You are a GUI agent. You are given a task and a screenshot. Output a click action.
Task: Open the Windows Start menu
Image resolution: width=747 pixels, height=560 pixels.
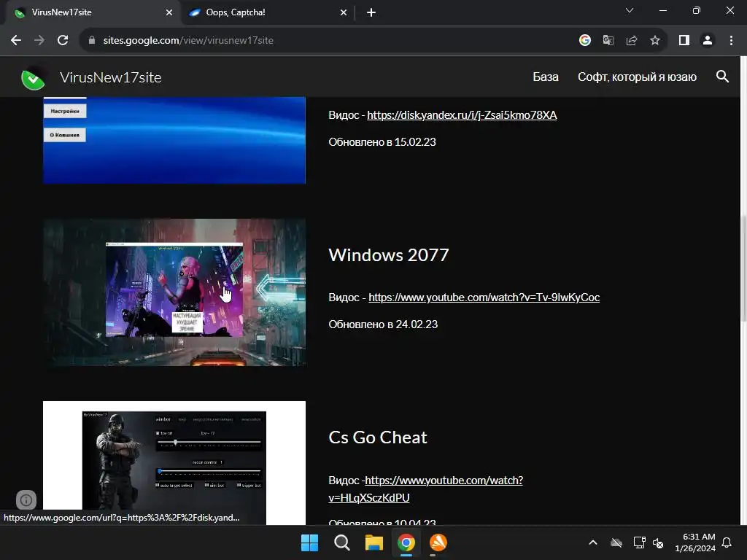(x=309, y=542)
